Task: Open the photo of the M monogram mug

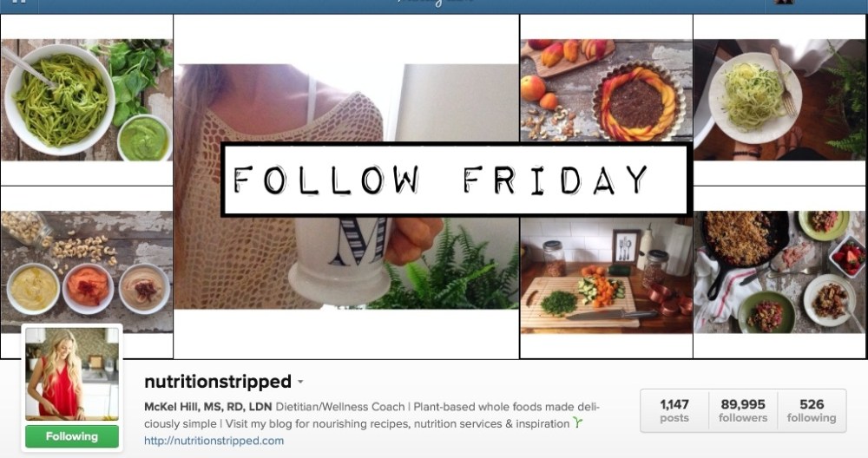Action: click(x=346, y=186)
